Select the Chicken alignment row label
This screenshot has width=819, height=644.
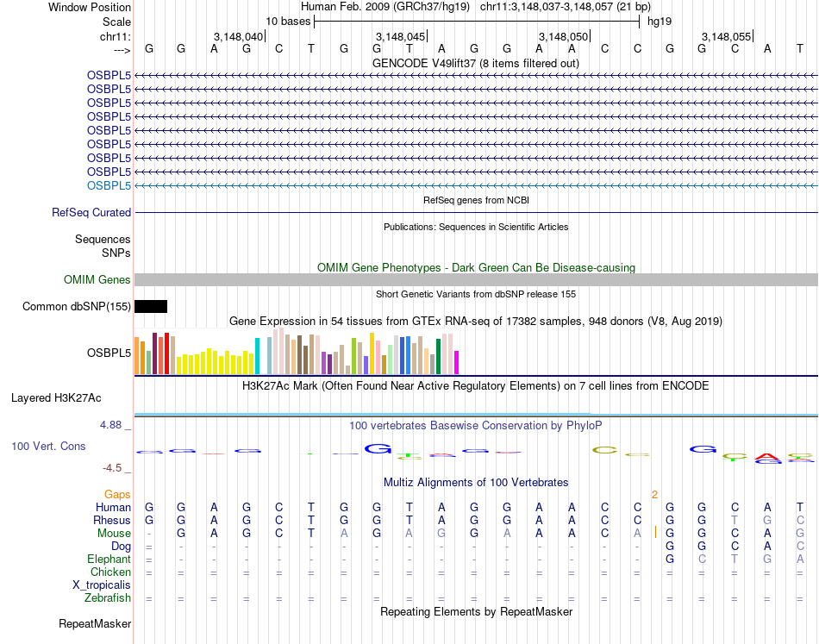tap(110, 572)
